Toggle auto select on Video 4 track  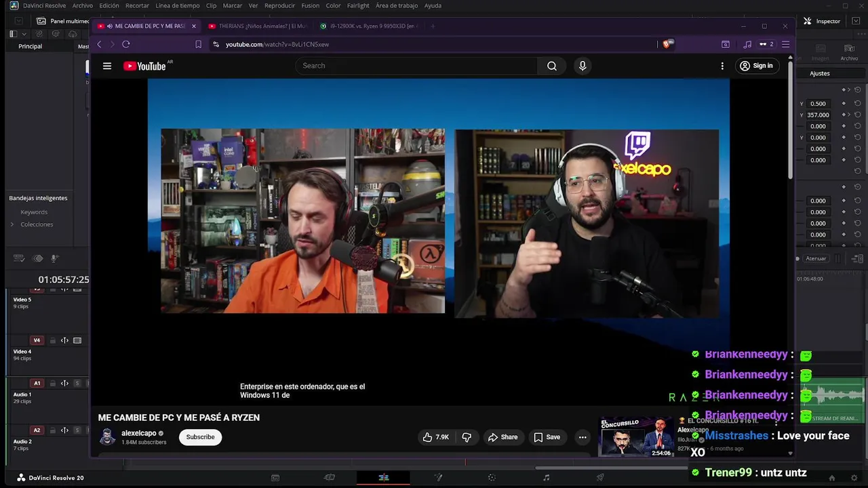(64, 340)
